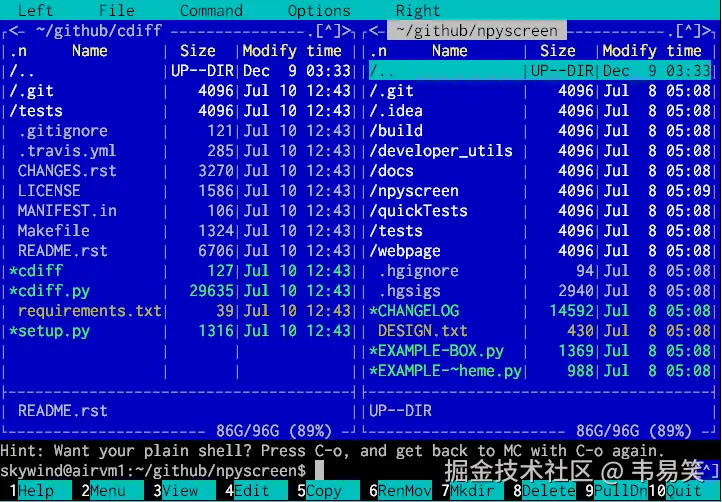Open the File menu
Screen dimensions: 722x502
pyautogui.click(x=116, y=10)
